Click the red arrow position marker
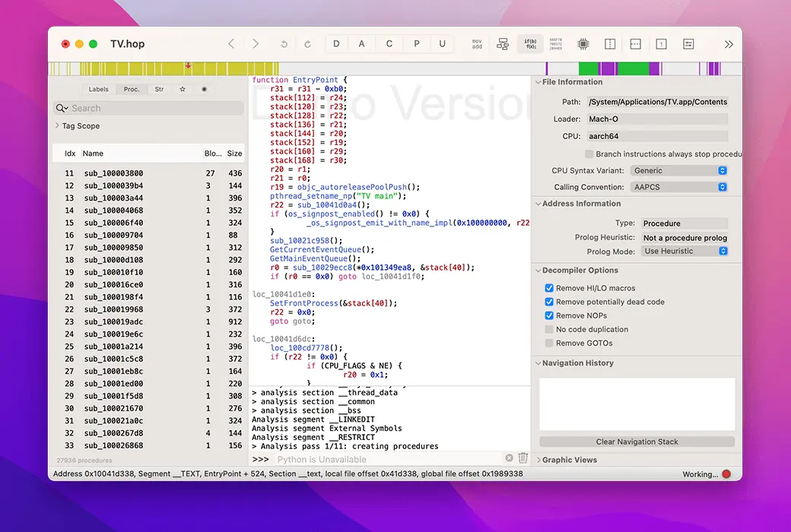The width and height of the screenshot is (791, 532). (x=188, y=65)
